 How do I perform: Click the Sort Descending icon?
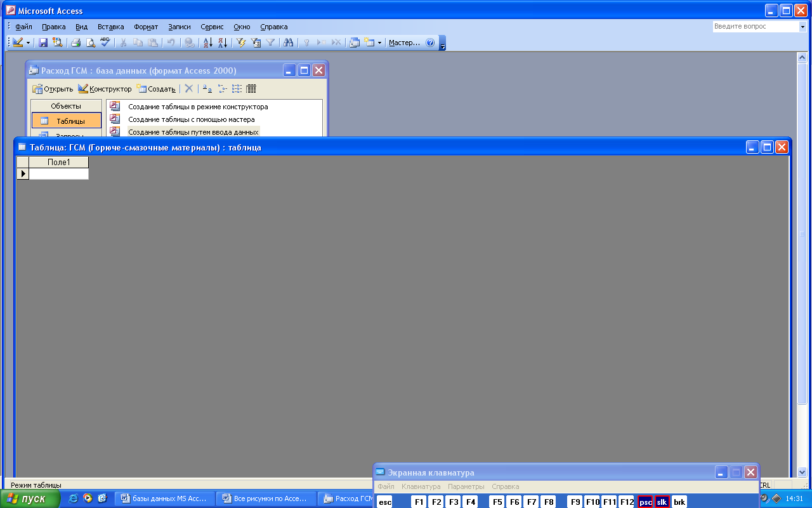(222, 43)
